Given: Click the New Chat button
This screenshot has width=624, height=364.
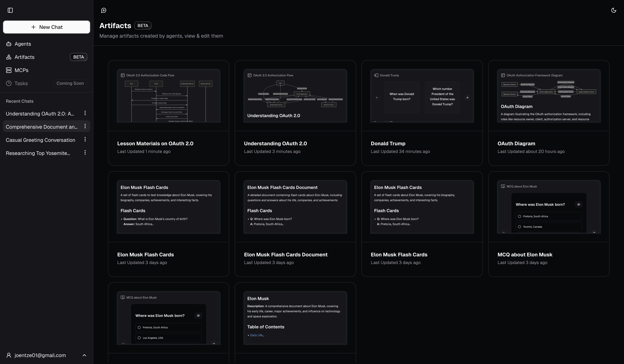Looking at the screenshot, I should coord(46,27).
